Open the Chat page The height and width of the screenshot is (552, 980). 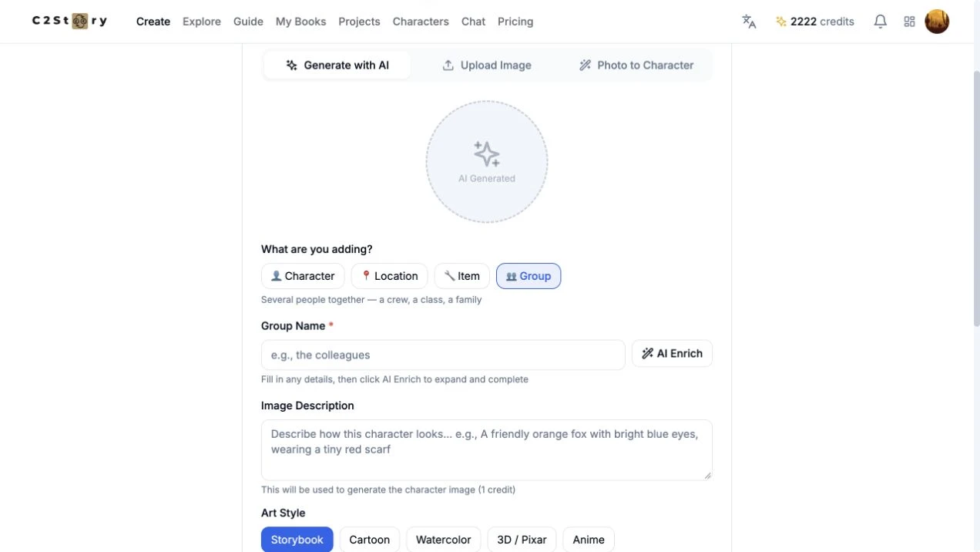pos(473,22)
